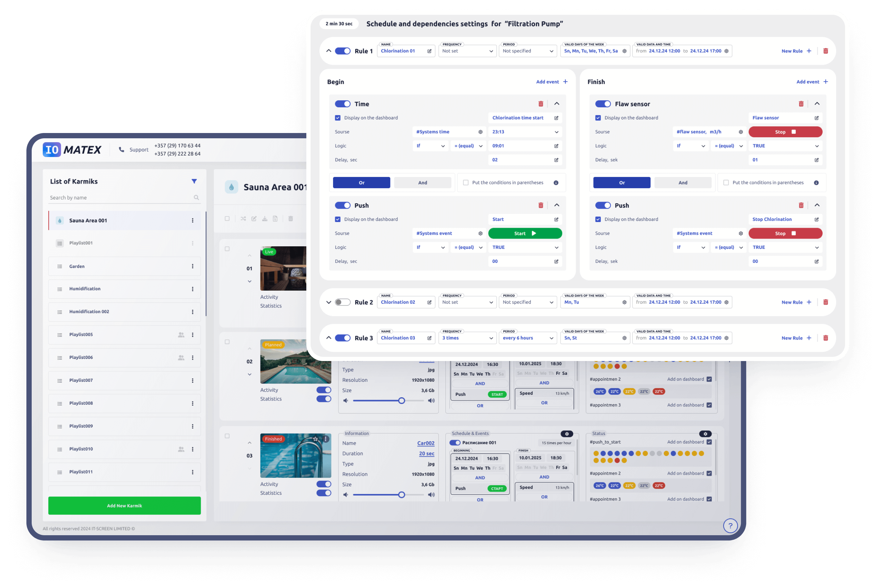Click the shared users icon on Playlist005
Image resolution: width=881 pixels, height=588 pixels.
(181, 335)
